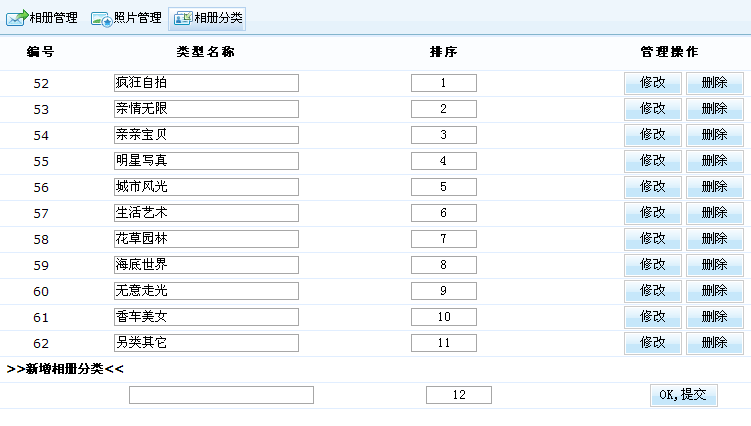Focus the 无意走光 name field
Image resolution: width=751 pixels, height=426 pixels.
pos(206,291)
